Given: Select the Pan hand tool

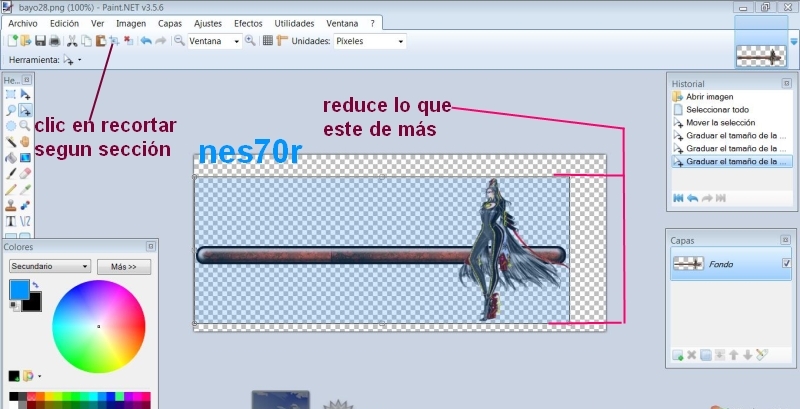Looking at the screenshot, I should [25, 142].
